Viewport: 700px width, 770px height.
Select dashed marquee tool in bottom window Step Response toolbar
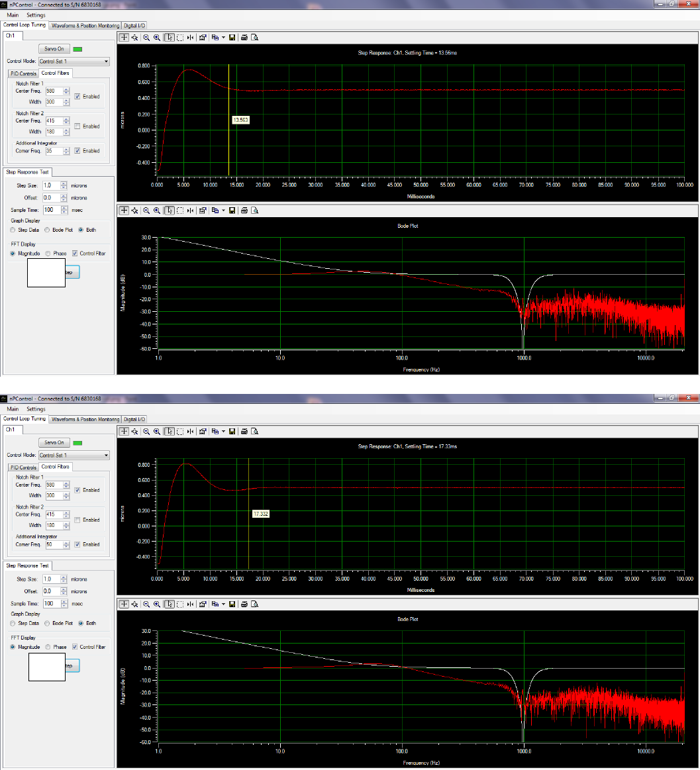179,431
